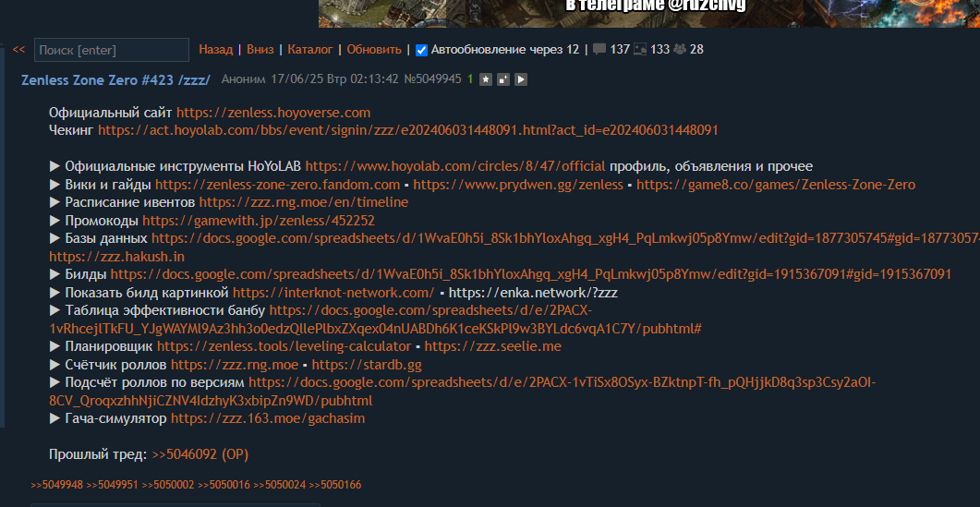
Task: Open the stardb.gg link
Action: 367,365
